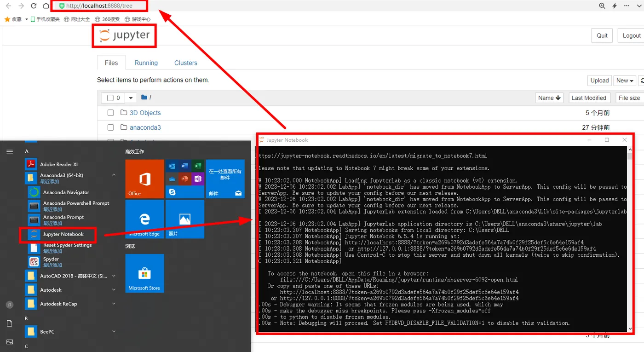Launch Spyder from the Start menu
The image size is (644, 352).
(51, 262)
